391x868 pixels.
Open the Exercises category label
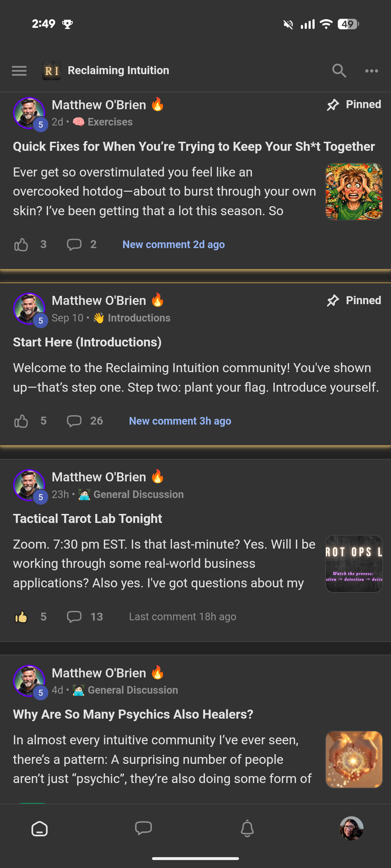tap(110, 122)
